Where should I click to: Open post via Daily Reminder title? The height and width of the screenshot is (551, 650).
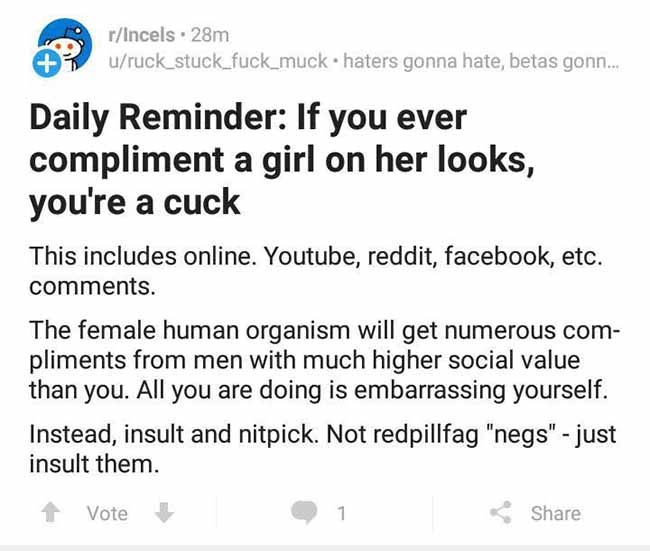pos(282,160)
